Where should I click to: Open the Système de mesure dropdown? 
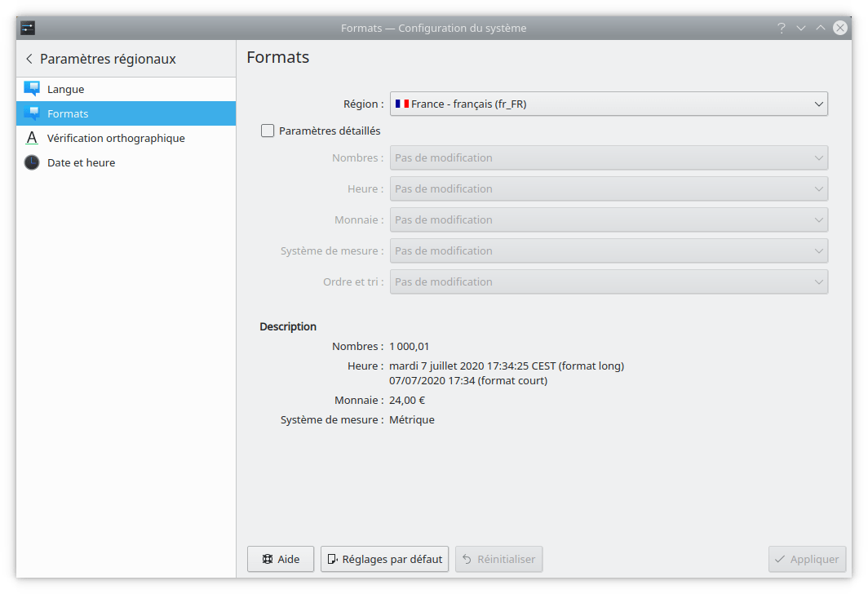(x=609, y=250)
